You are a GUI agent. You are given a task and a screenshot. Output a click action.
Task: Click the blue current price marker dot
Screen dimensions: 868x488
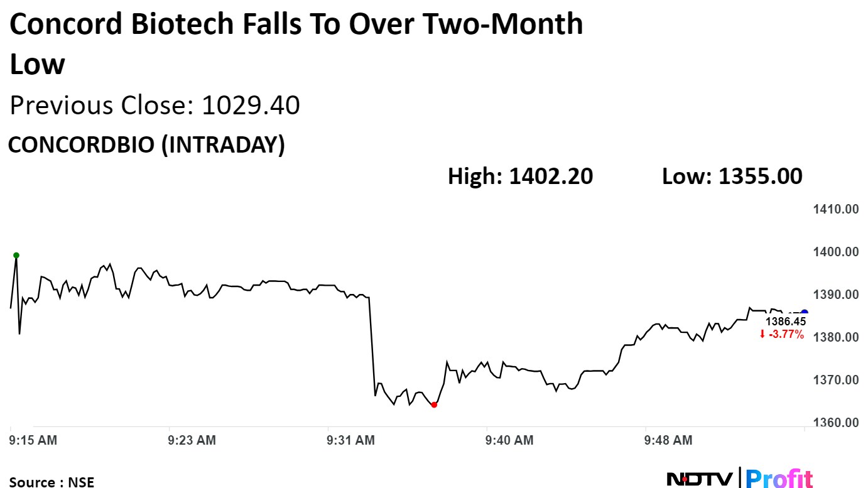click(805, 312)
